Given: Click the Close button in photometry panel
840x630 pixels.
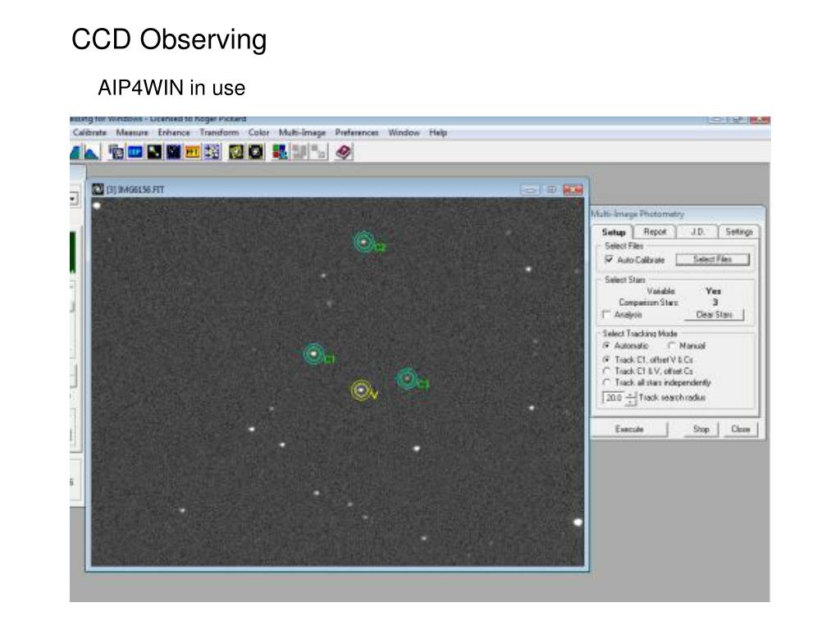Looking at the screenshot, I should (x=741, y=429).
